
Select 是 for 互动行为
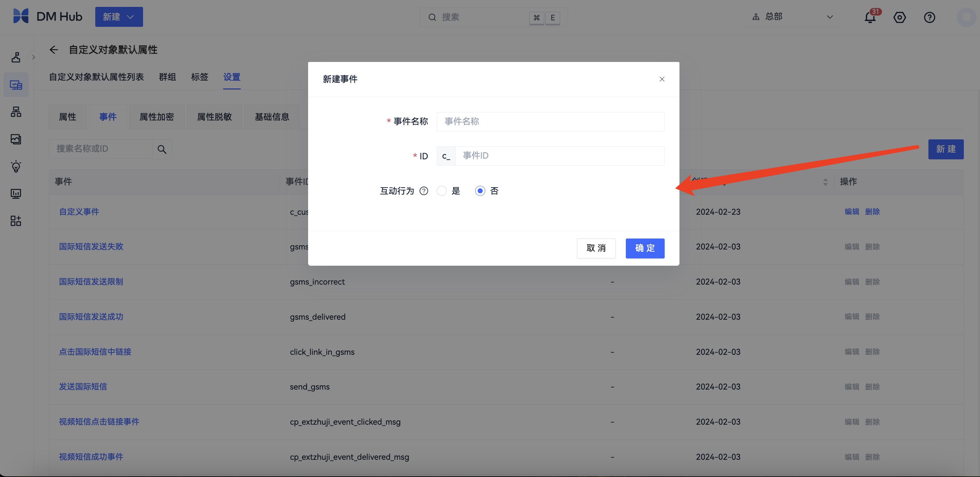[x=442, y=191]
